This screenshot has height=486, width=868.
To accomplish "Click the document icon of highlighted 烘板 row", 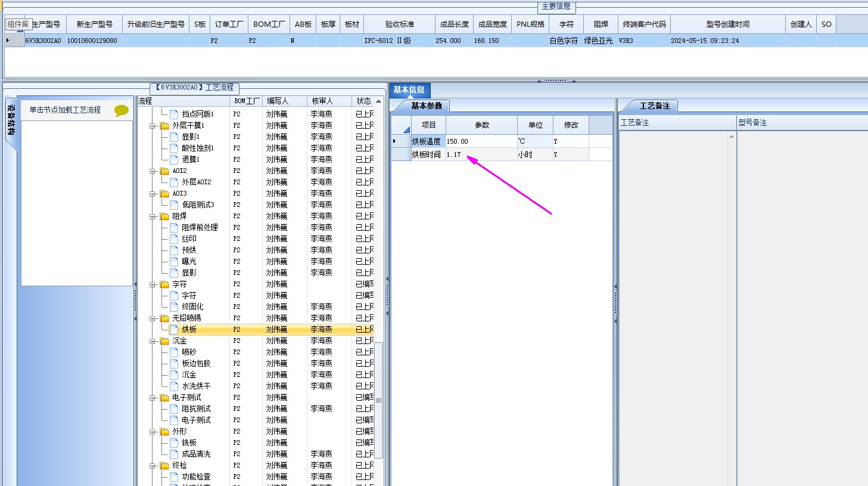I will (174, 329).
